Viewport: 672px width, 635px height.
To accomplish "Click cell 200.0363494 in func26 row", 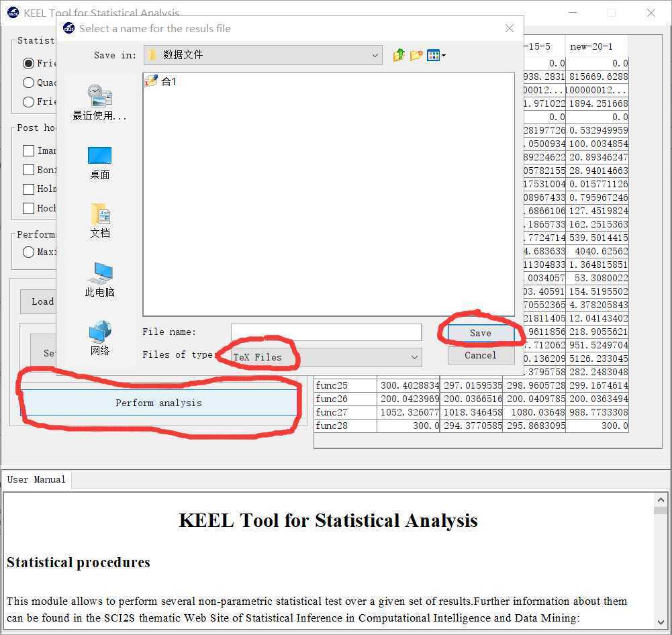I will coord(597,399).
